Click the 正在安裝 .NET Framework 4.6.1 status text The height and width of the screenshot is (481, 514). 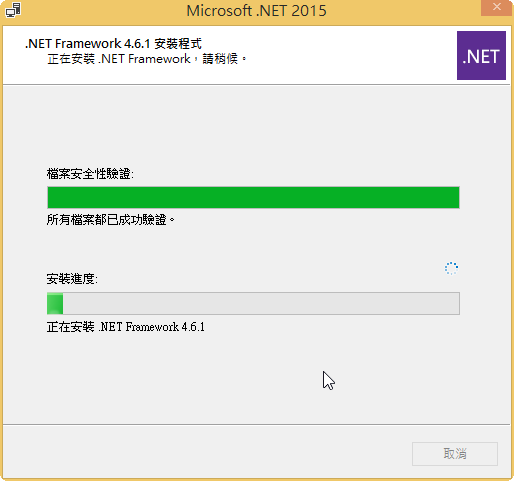[126, 327]
